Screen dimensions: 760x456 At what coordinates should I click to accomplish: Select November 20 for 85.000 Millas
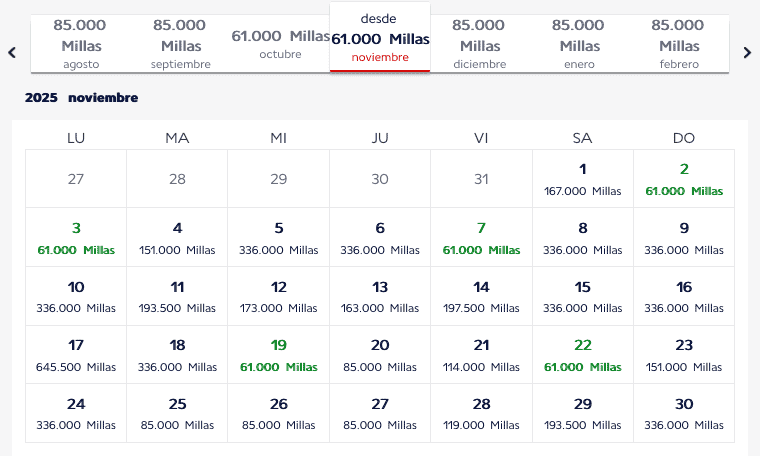pyautogui.click(x=380, y=355)
